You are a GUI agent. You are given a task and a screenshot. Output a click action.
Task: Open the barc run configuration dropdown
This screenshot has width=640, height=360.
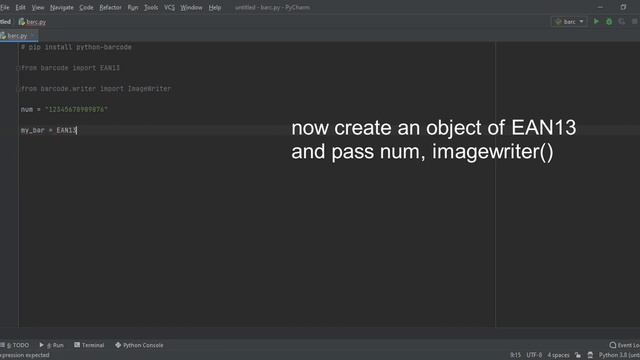click(569, 22)
